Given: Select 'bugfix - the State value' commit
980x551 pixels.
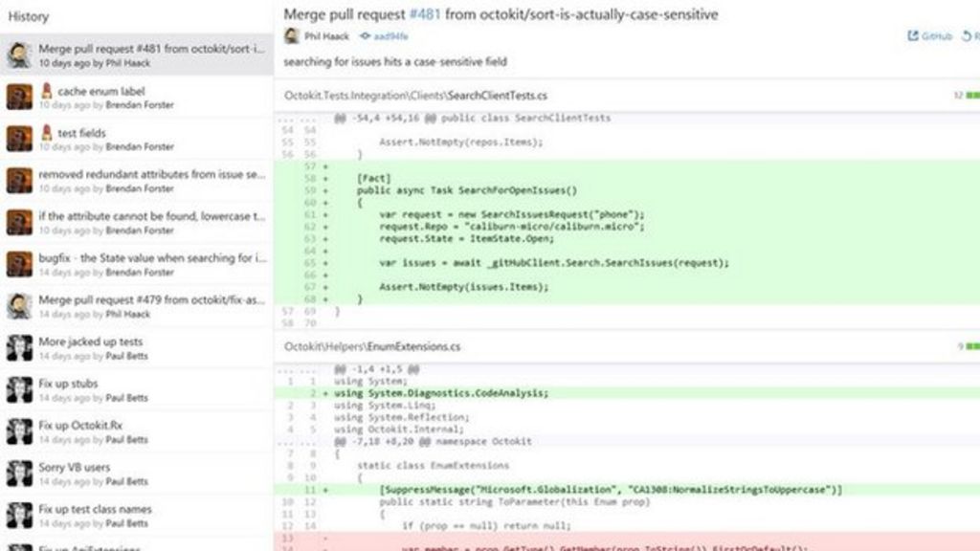Looking at the screenshot, I should coord(144,264).
